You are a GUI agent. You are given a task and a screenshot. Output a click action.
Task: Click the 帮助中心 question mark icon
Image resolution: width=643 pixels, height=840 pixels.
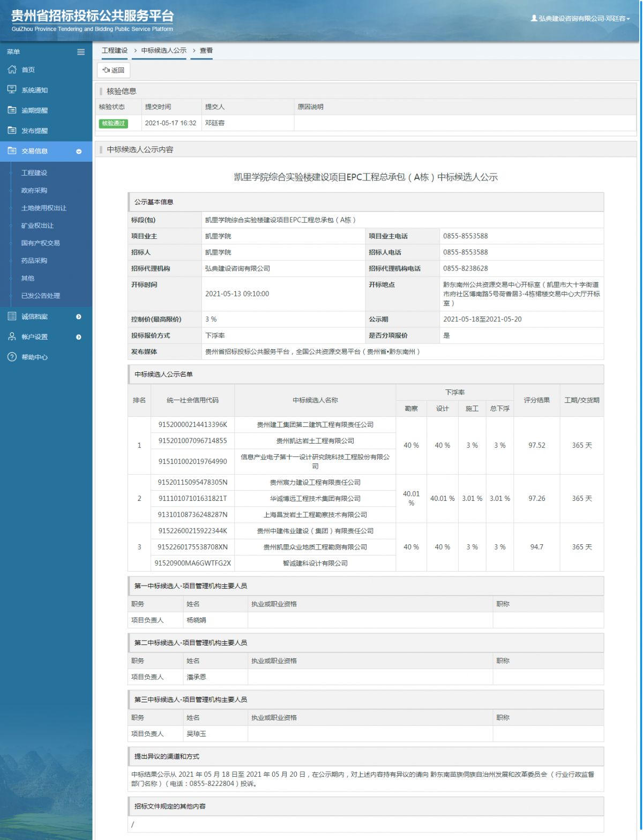click(x=12, y=357)
